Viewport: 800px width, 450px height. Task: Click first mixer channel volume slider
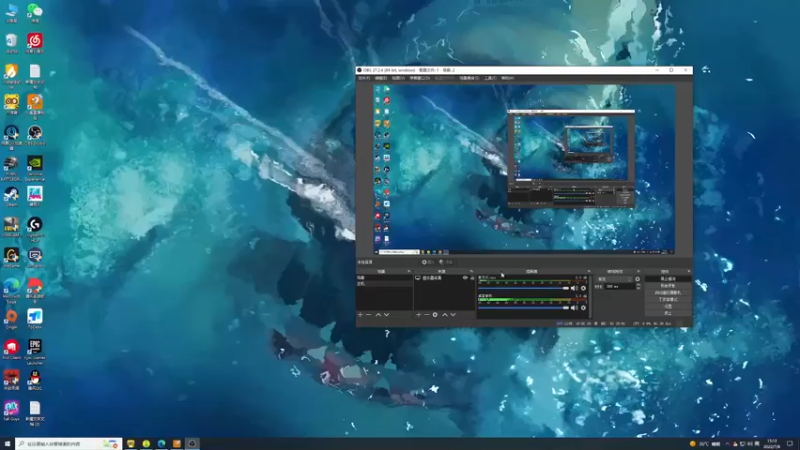pyautogui.click(x=523, y=288)
